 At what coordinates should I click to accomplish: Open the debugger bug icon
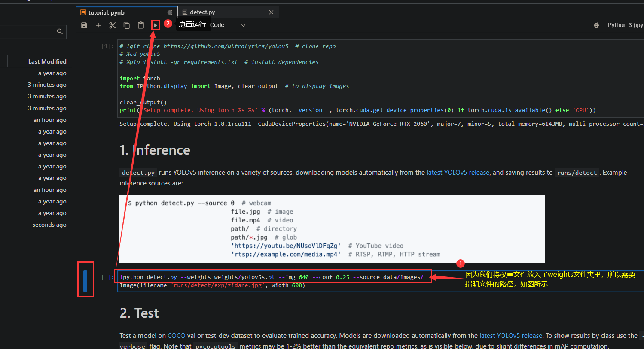[x=596, y=25]
